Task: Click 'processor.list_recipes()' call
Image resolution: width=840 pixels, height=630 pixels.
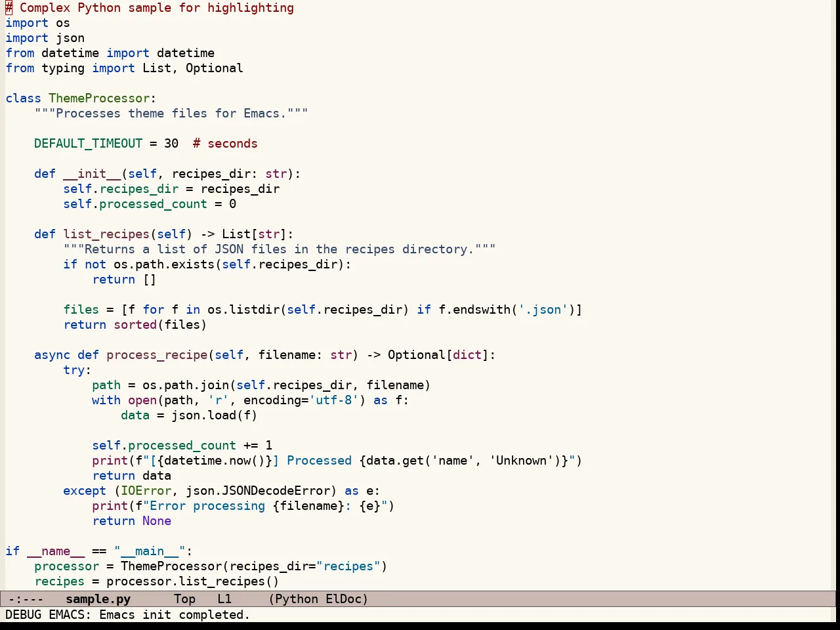Action: click(193, 581)
